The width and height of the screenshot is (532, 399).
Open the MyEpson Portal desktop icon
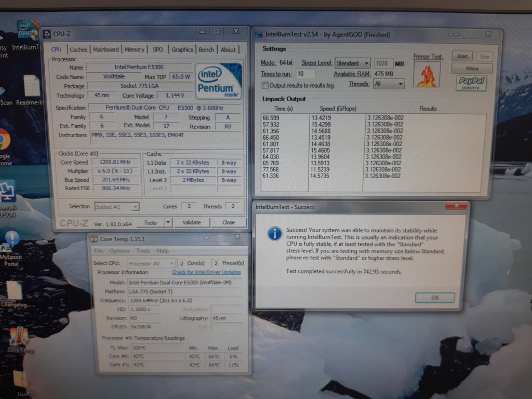point(11,248)
